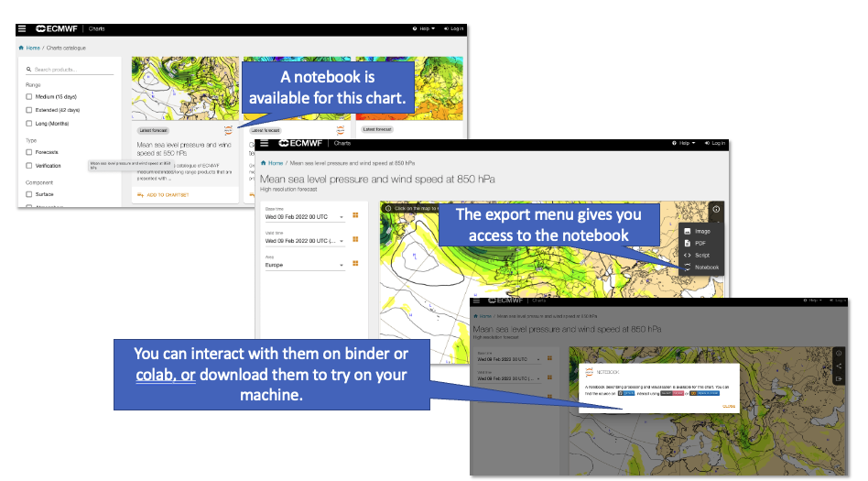Screen dimensions: 868x481
Task: Open Help dropdown in the dimmed bottom window
Action: pyautogui.click(x=815, y=301)
